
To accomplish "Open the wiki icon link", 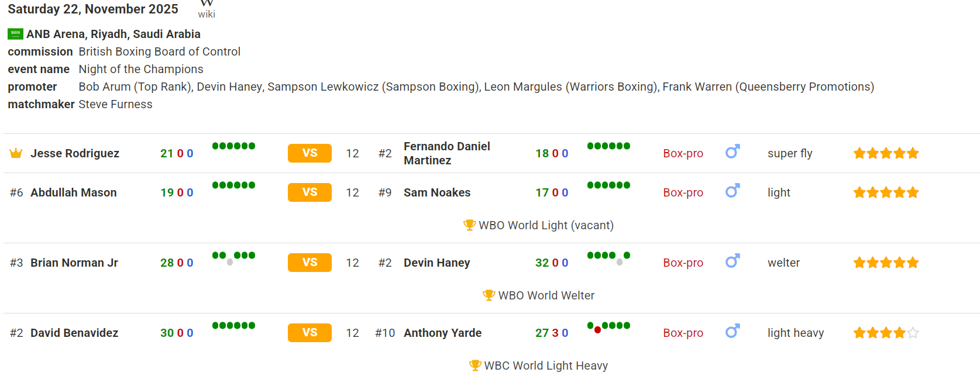I will [207, 9].
